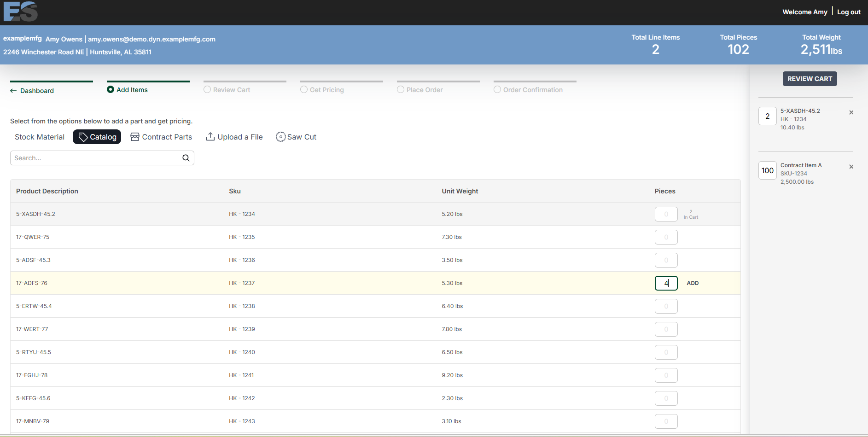
Task: Choose Upload a File option
Action: pos(234,137)
